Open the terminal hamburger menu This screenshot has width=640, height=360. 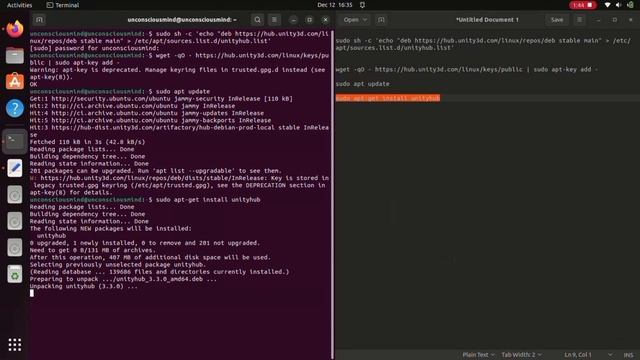coord(274,20)
